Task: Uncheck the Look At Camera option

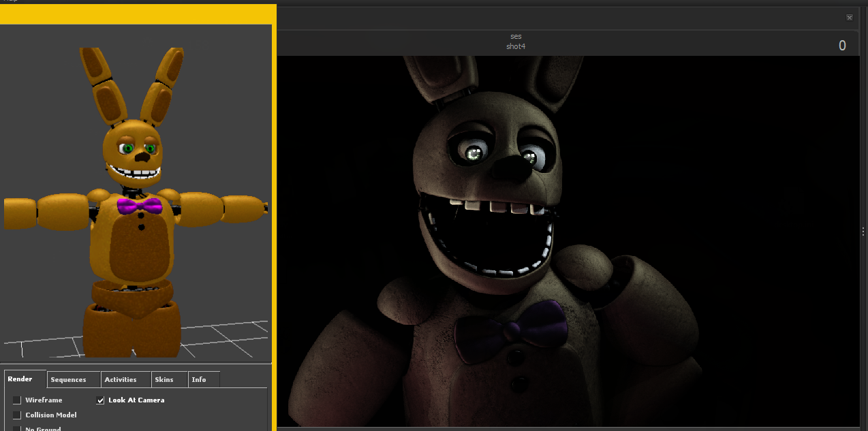Action: point(100,400)
